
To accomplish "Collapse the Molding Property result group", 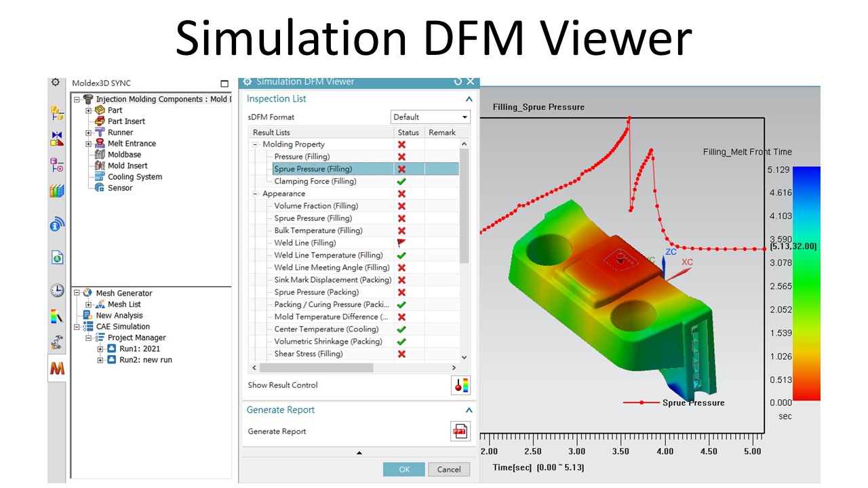I will coord(256,144).
